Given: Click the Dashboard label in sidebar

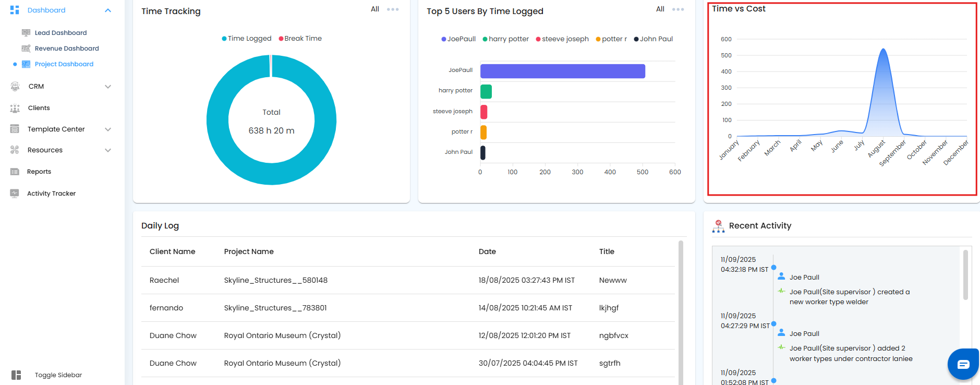Looking at the screenshot, I should (46, 10).
